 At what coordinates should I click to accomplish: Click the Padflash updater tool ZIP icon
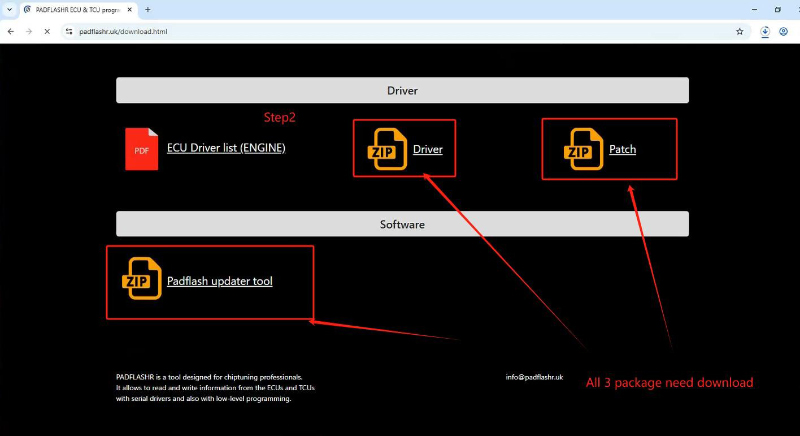click(x=141, y=281)
